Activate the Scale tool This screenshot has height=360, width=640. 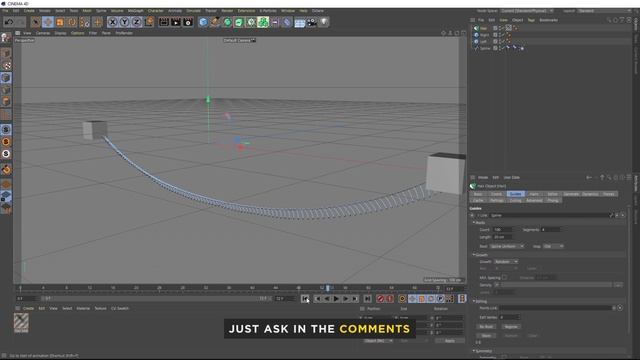click(x=60, y=22)
